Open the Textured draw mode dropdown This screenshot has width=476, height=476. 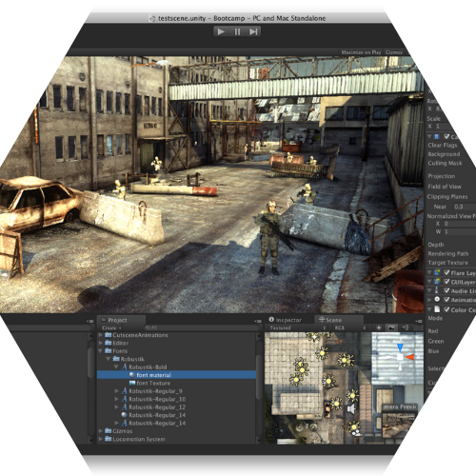pyautogui.click(x=297, y=327)
